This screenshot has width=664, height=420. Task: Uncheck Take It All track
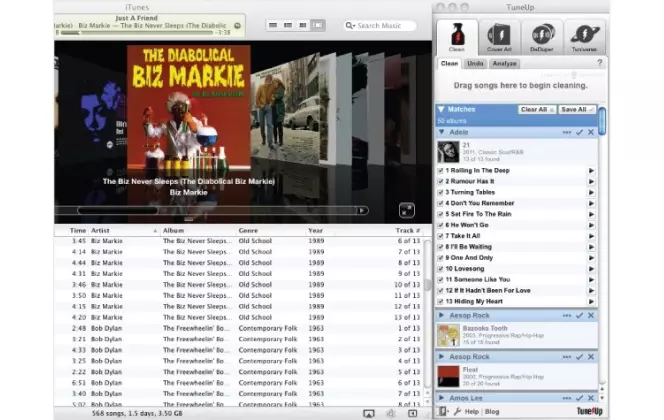coord(440,236)
